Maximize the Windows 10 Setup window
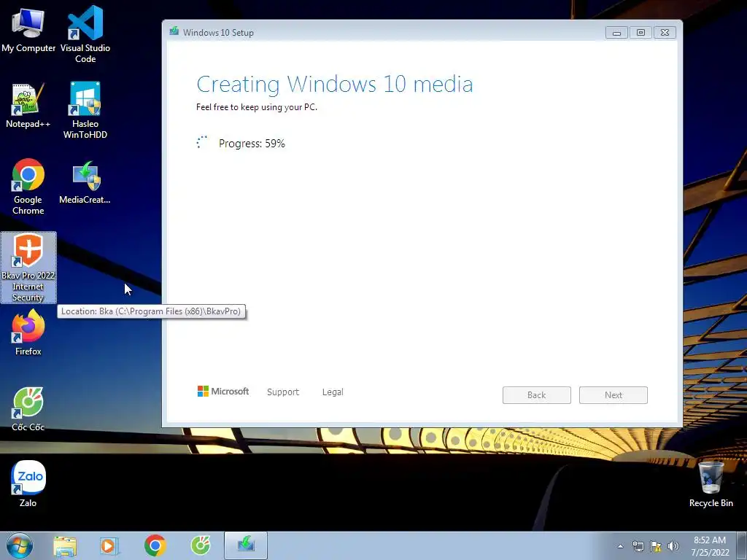The width and height of the screenshot is (747, 560). (640, 32)
